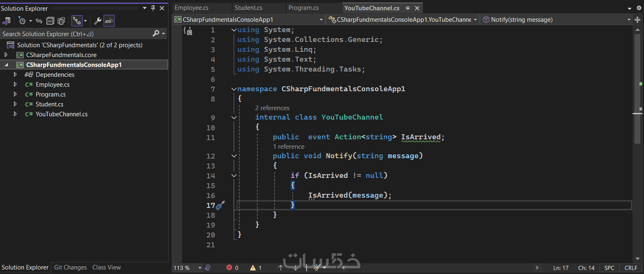The width and height of the screenshot is (644, 274).
Task: Open Solution Explorer window position menu
Action: (145, 8)
